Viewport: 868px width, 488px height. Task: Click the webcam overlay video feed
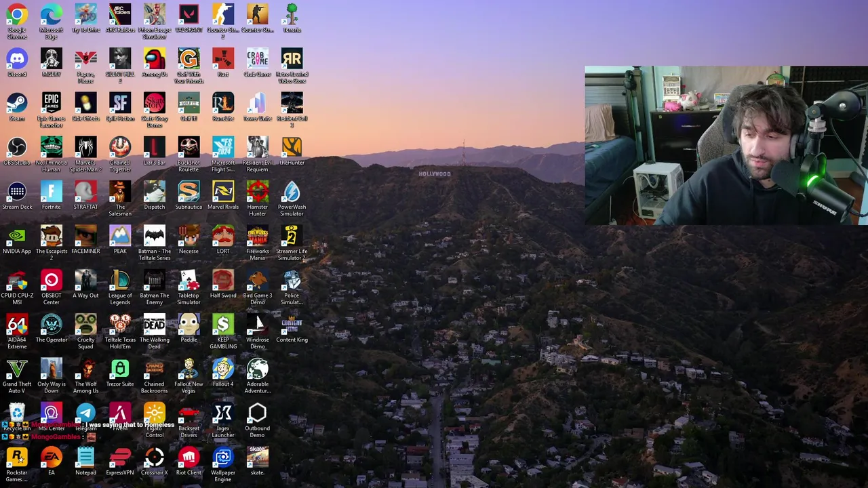(x=726, y=145)
